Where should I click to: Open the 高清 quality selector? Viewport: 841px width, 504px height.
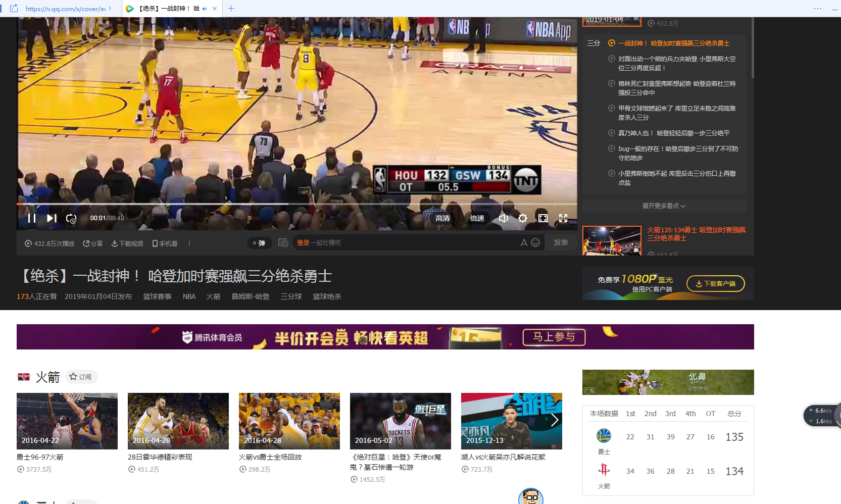click(x=442, y=218)
